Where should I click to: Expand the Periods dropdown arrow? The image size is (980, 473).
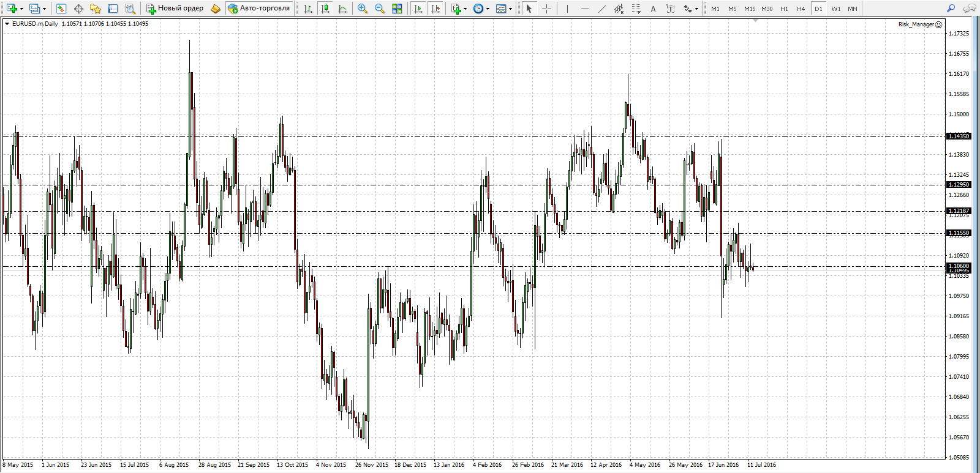click(488, 9)
